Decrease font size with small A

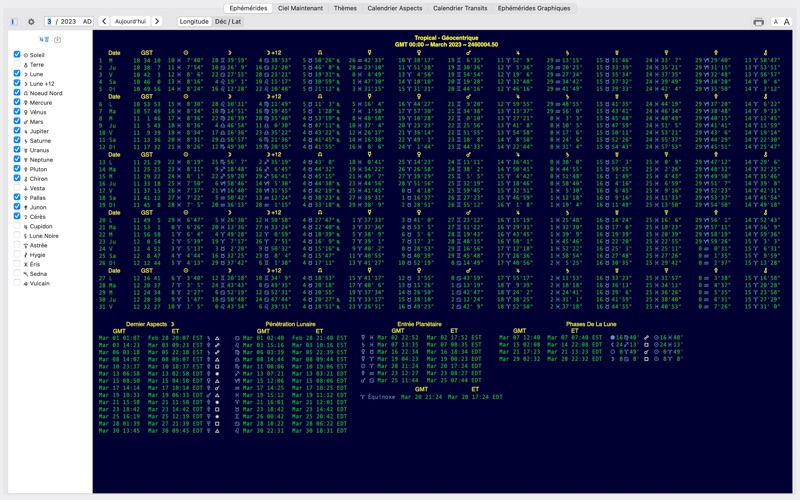click(x=776, y=22)
